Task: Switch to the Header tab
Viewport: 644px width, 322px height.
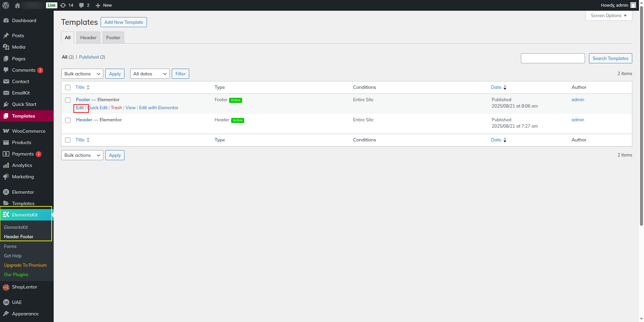Action: coord(88,38)
